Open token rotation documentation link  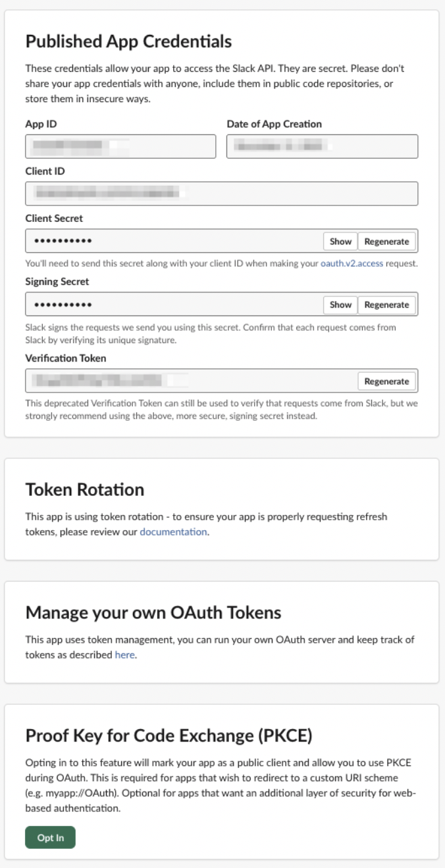click(174, 531)
